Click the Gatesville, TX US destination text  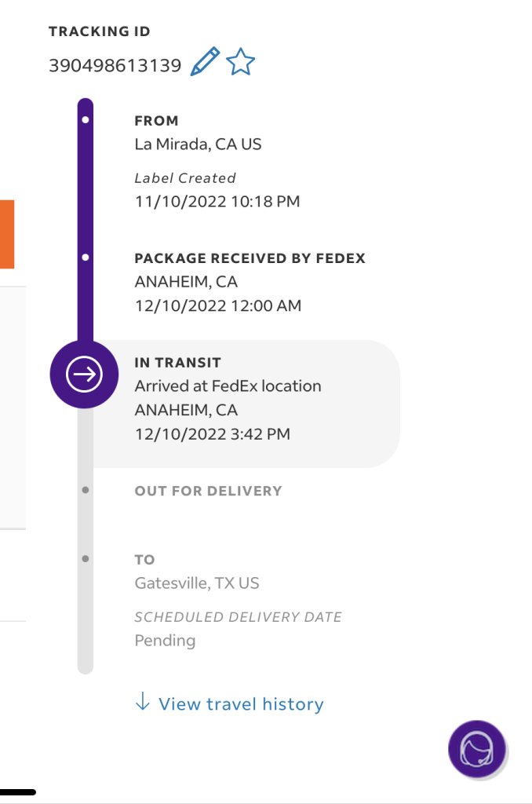tap(197, 583)
